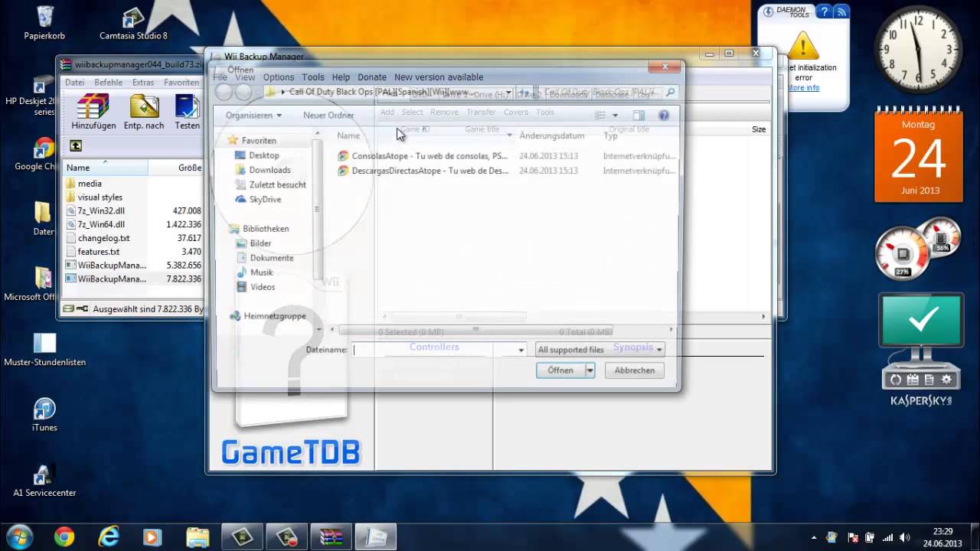Select Desktop under Favoriten
The image size is (980, 551).
[x=264, y=155]
